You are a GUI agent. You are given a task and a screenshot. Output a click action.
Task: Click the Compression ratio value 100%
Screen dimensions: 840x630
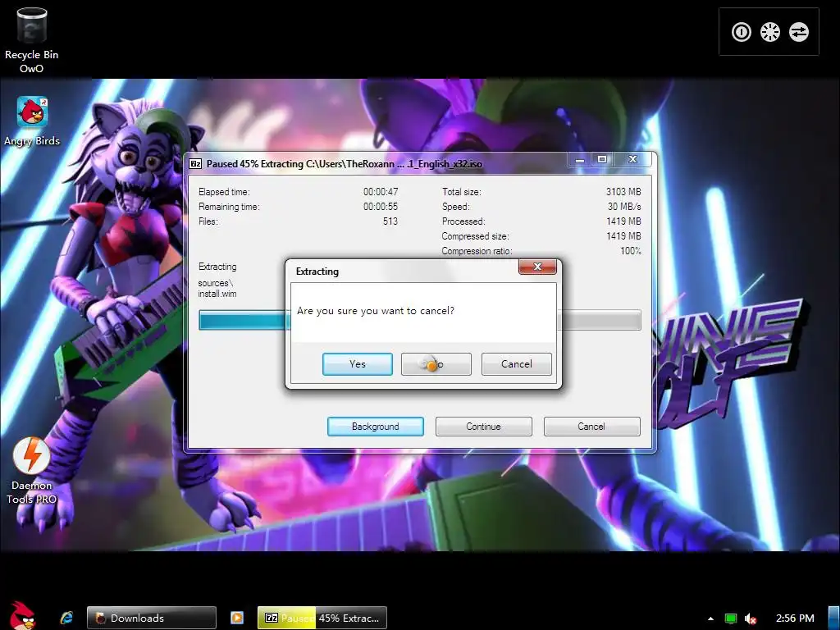click(631, 251)
